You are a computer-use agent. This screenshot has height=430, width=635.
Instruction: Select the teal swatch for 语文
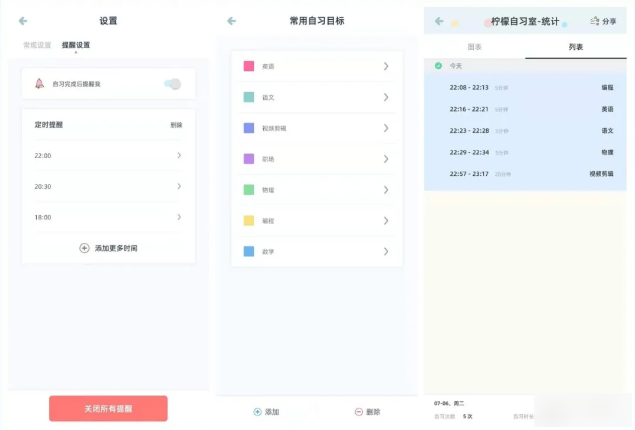tap(249, 97)
